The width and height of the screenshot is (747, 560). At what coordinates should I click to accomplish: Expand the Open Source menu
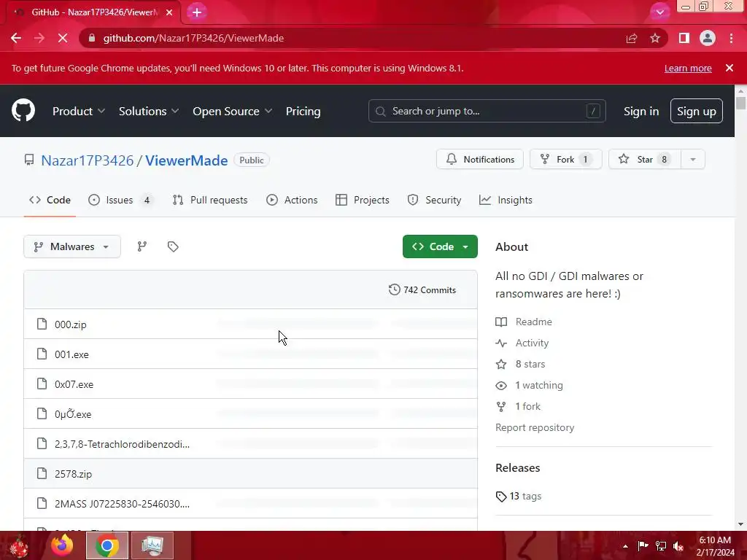click(x=233, y=111)
